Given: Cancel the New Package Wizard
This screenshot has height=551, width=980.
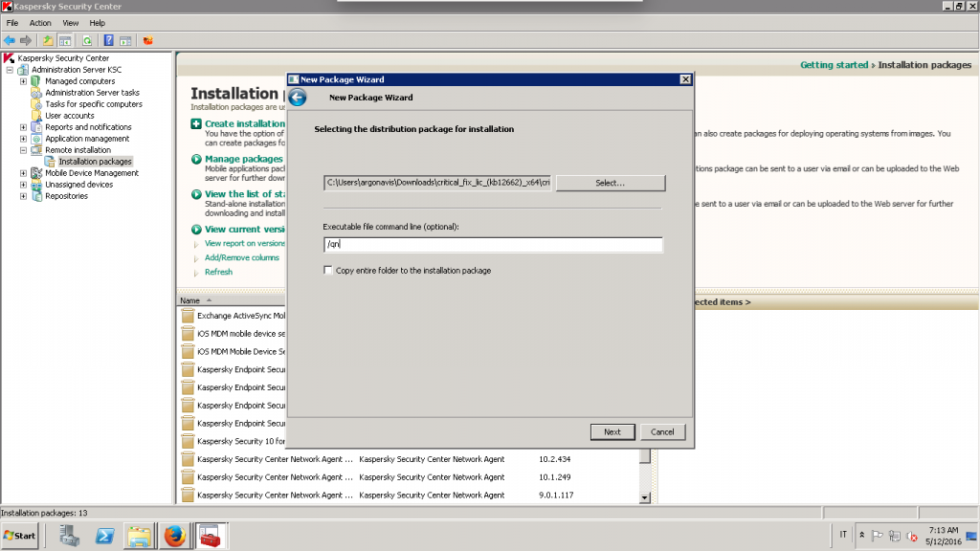Looking at the screenshot, I should (x=662, y=432).
